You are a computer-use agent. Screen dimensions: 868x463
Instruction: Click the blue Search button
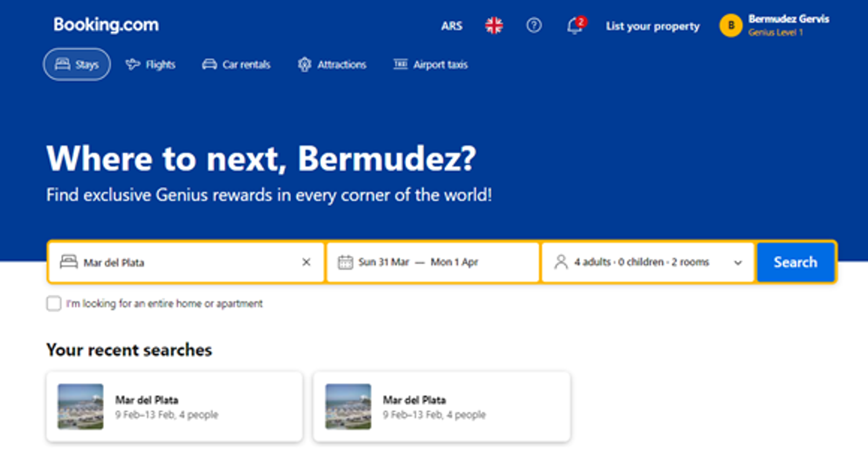pyautogui.click(x=796, y=262)
